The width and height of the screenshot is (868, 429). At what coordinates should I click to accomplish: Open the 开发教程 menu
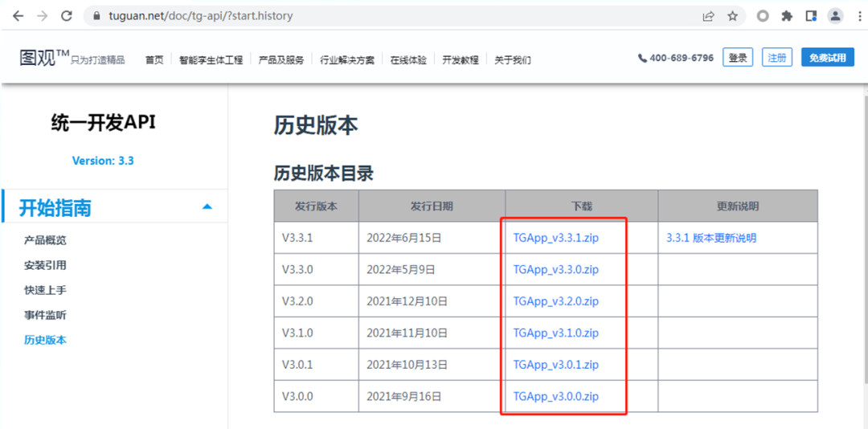[x=461, y=60]
